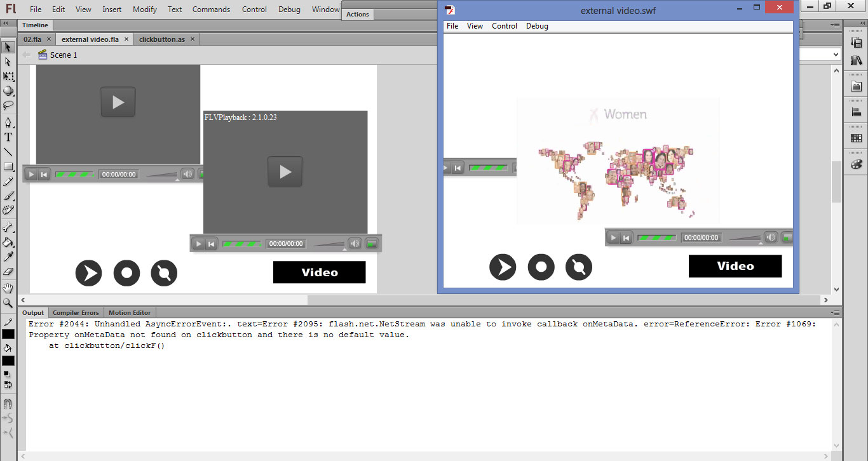Click the green seek bar in the SWF window's right control bar
868x461 pixels.
point(656,238)
